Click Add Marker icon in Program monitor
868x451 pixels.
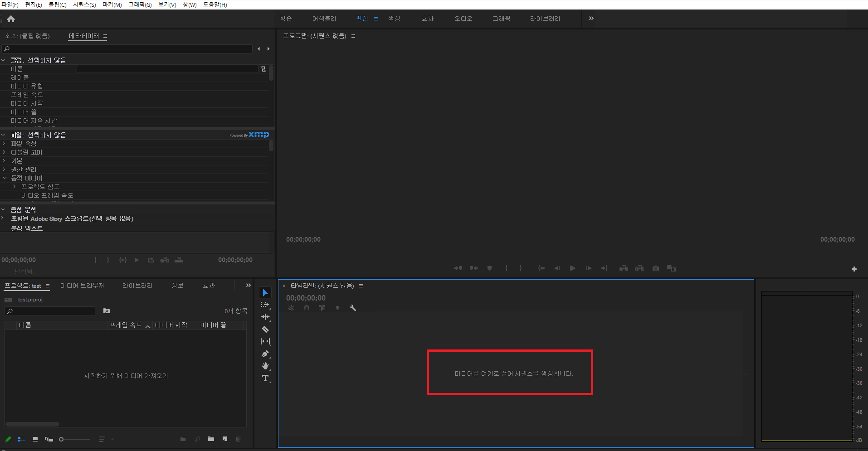tap(489, 268)
